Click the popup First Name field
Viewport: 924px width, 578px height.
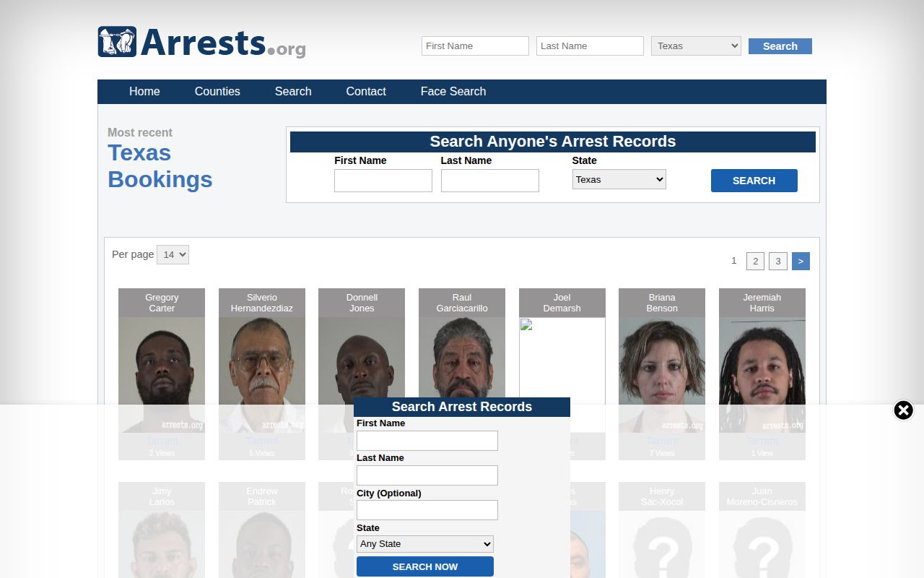427,441
